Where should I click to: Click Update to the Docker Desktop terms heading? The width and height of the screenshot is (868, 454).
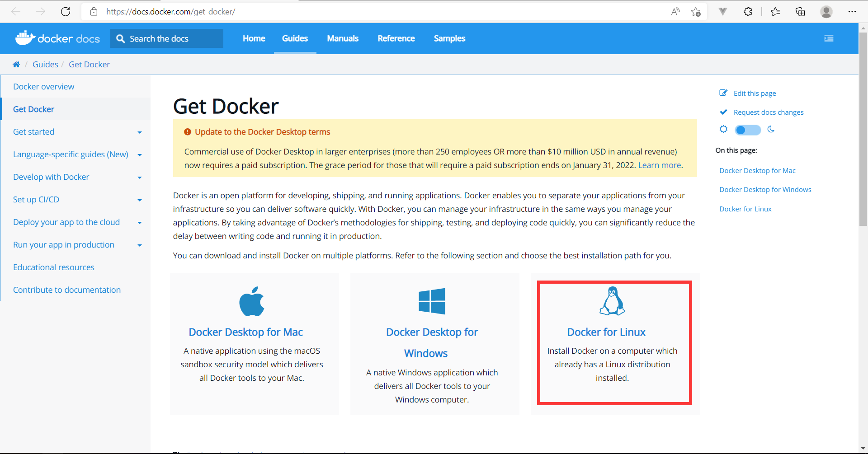262,132
